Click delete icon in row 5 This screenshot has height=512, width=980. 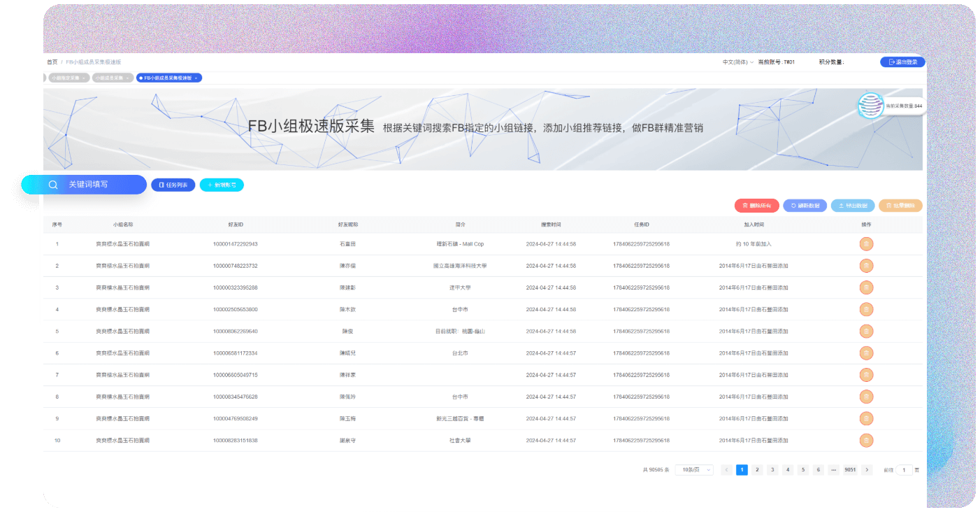coord(866,331)
